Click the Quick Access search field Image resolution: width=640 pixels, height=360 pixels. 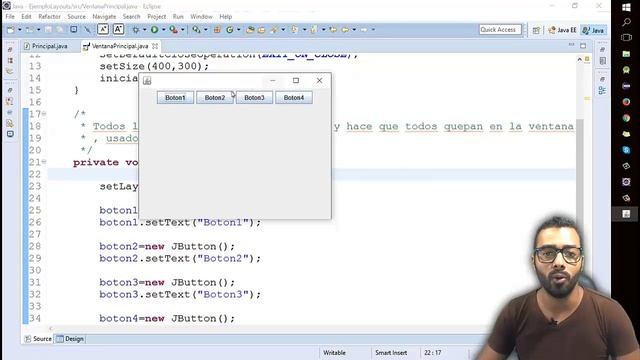[500, 29]
